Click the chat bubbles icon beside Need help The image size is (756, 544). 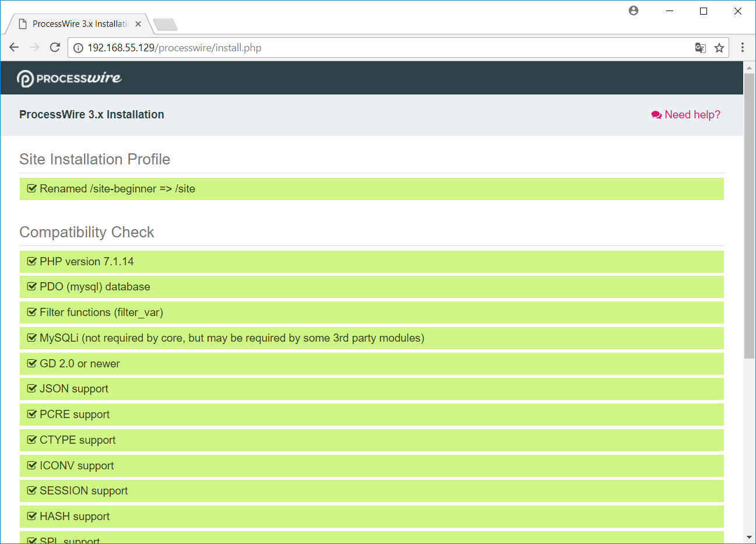pyautogui.click(x=656, y=115)
